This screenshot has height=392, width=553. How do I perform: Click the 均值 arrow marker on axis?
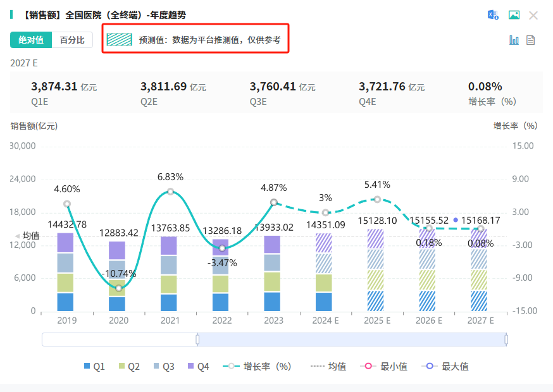click(18, 236)
